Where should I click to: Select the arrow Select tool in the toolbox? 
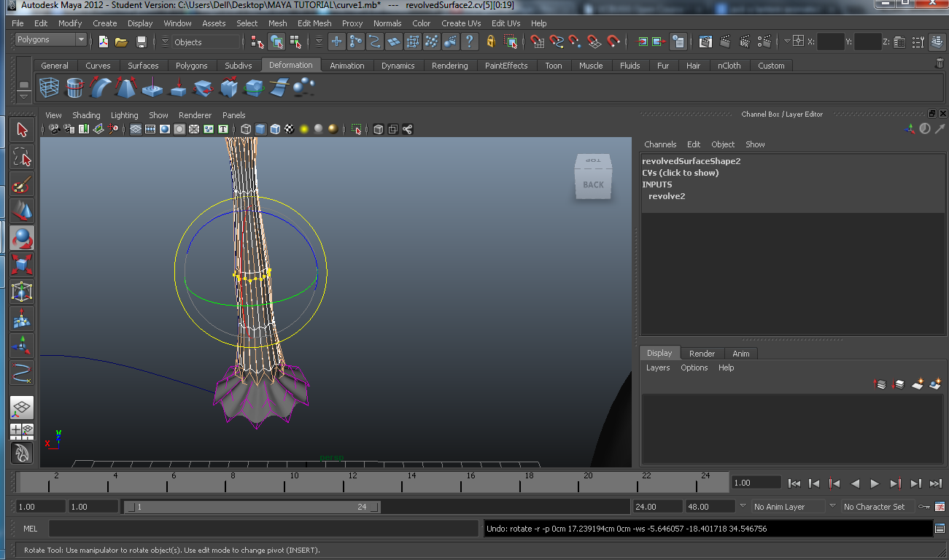22,130
